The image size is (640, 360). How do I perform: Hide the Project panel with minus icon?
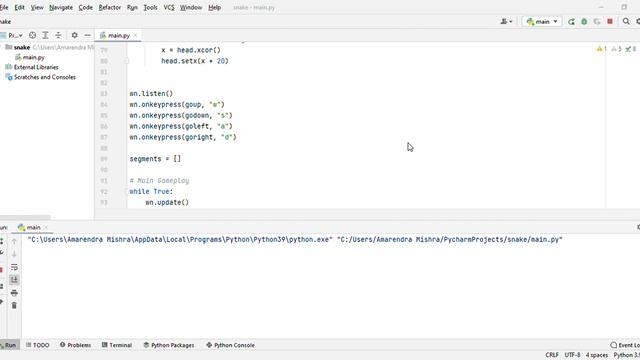87,36
